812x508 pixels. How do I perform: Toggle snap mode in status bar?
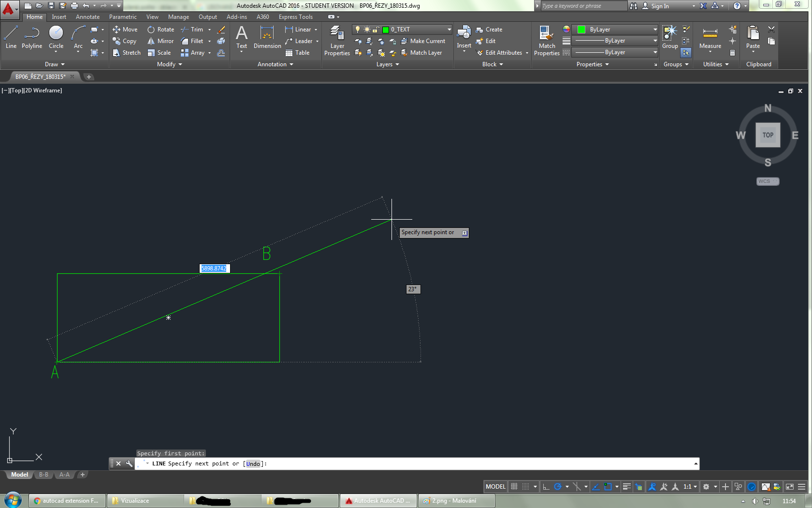[525, 487]
